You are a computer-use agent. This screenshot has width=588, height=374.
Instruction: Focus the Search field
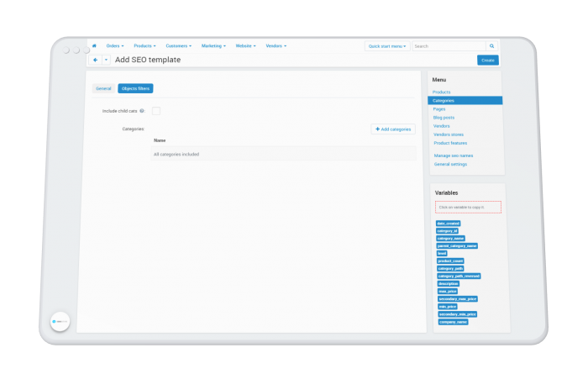pos(449,46)
